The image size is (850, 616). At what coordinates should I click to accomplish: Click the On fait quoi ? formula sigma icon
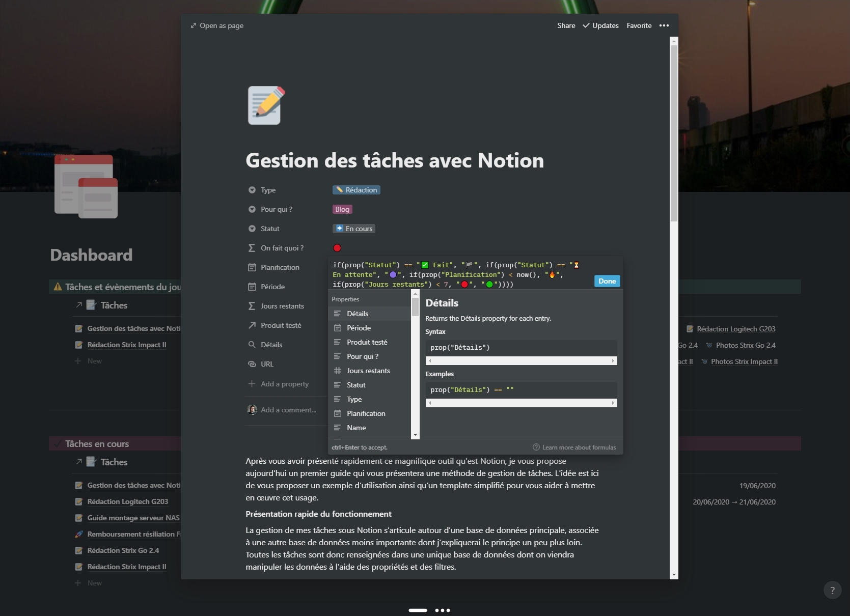pyautogui.click(x=252, y=248)
